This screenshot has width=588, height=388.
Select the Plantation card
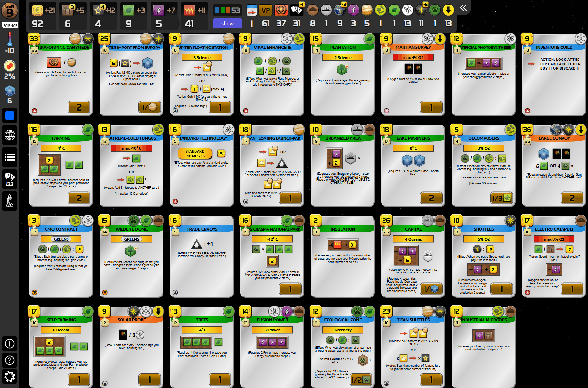coord(343,74)
